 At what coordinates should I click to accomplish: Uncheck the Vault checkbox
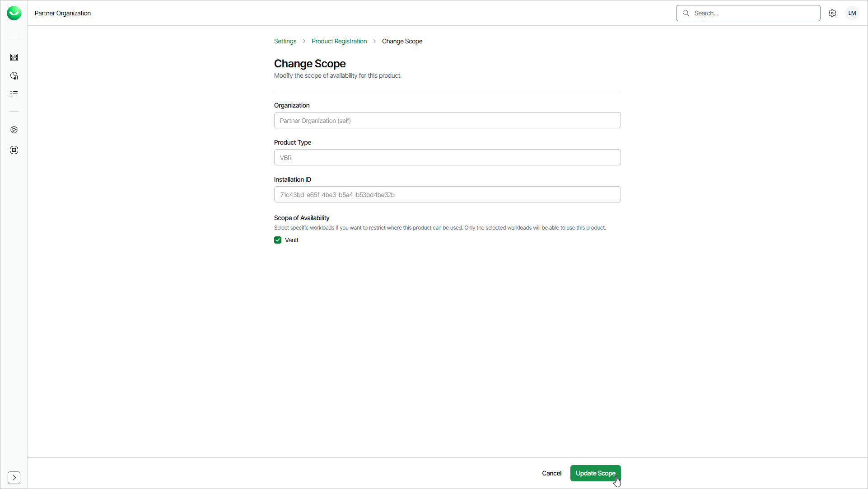pyautogui.click(x=278, y=240)
